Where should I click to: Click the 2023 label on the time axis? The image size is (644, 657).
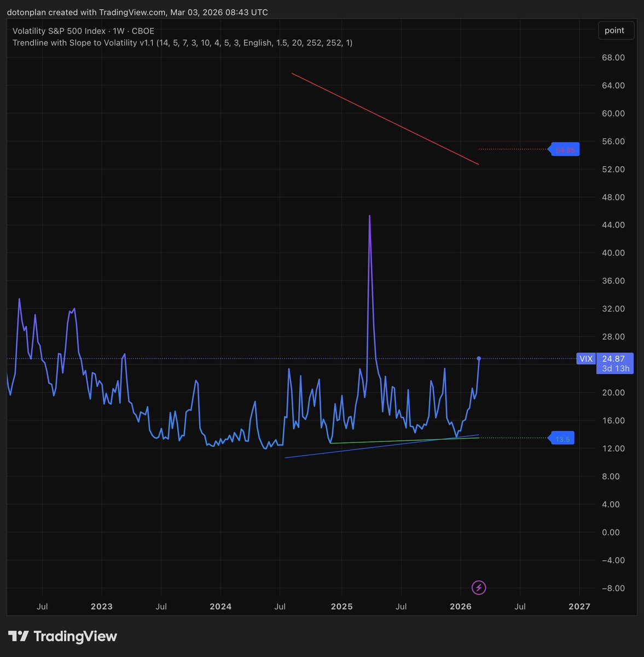pos(102,607)
